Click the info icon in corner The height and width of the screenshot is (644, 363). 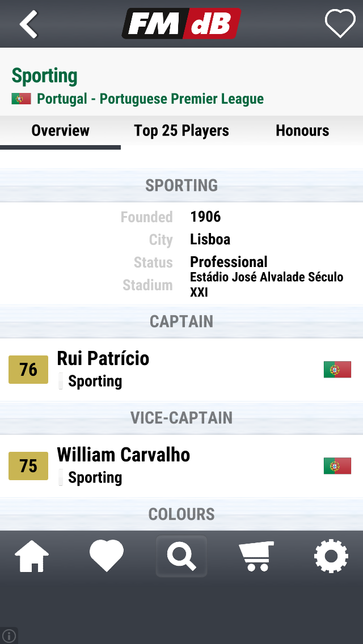tap(9, 636)
